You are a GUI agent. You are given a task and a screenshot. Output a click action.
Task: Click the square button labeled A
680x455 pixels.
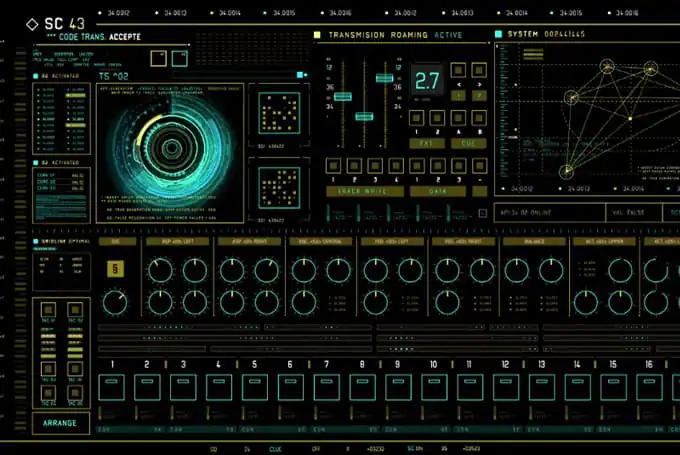click(x=458, y=118)
